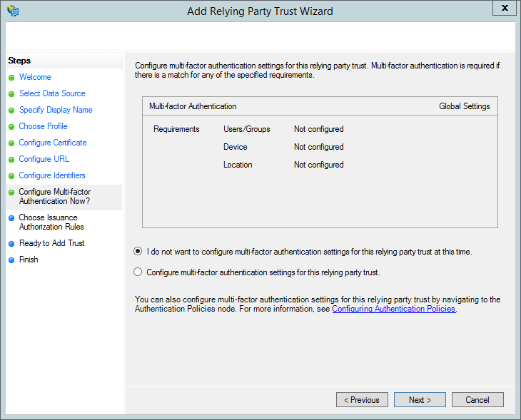Open the Configuring Authentication Policies help link
521x420 pixels.
tap(394, 309)
